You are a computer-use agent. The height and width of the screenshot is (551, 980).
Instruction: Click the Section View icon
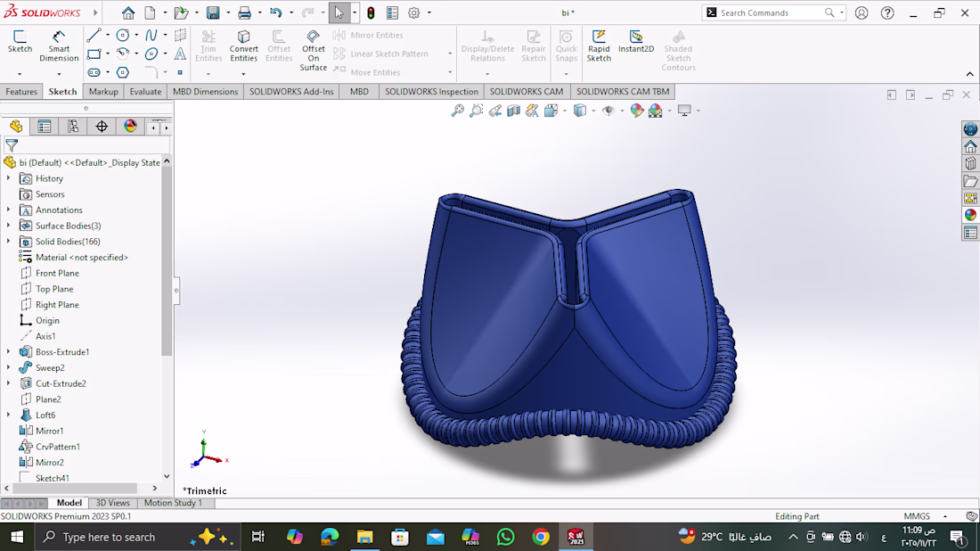(x=514, y=111)
